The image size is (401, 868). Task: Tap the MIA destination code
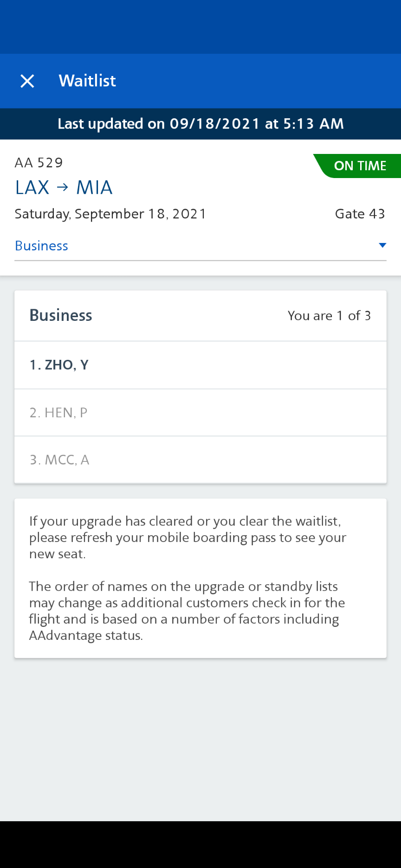pyautogui.click(x=95, y=187)
